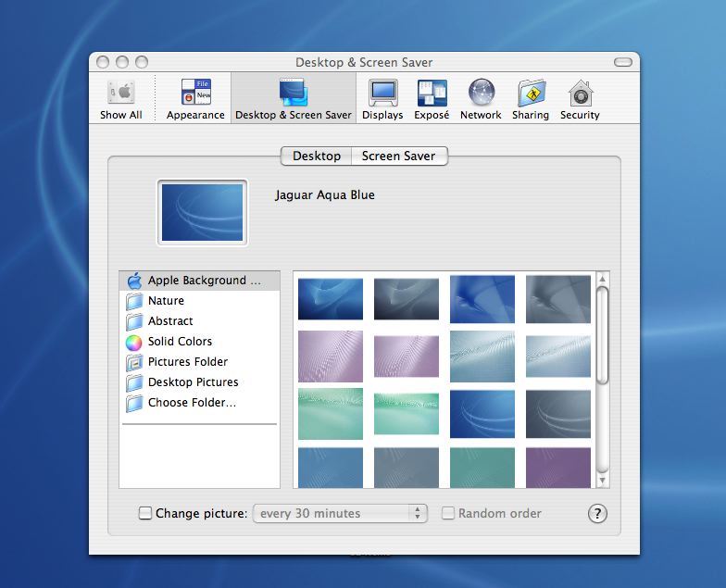This screenshot has height=588, width=726.
Task: Switch to the Screen Saver tab
Action: coord(399,156)
